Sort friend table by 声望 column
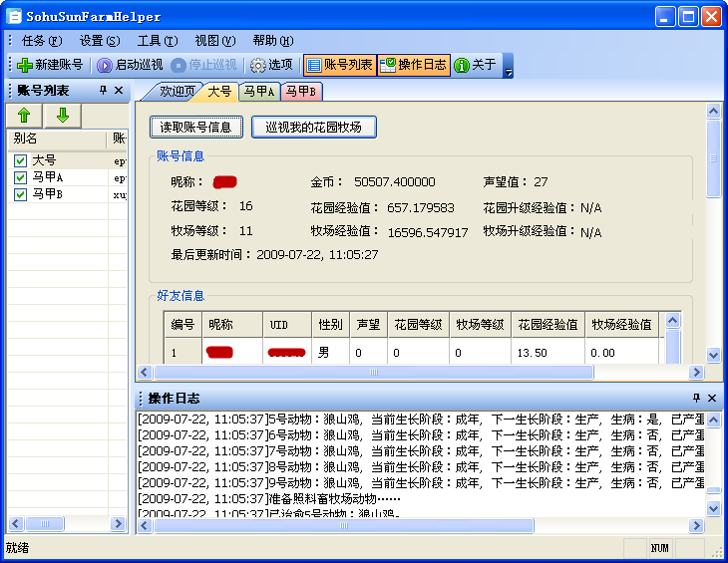The image size is (728, 563). click(x=369, y=324)
